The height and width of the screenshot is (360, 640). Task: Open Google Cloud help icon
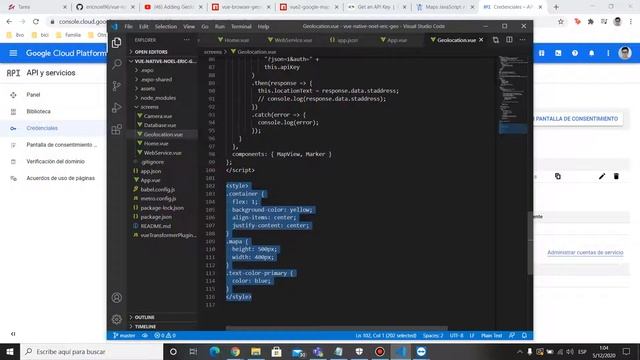click(575, 53)
